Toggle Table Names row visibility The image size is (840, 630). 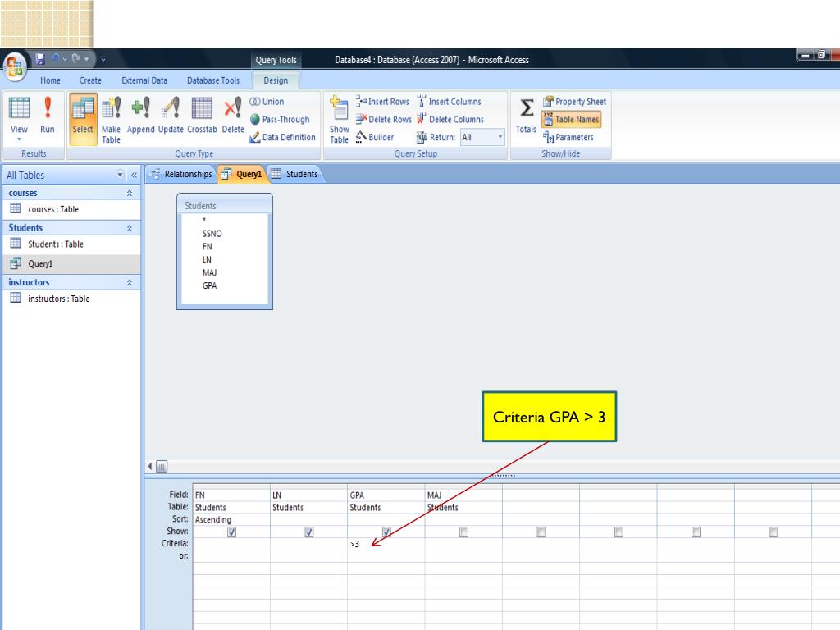(x=571, y=120)
